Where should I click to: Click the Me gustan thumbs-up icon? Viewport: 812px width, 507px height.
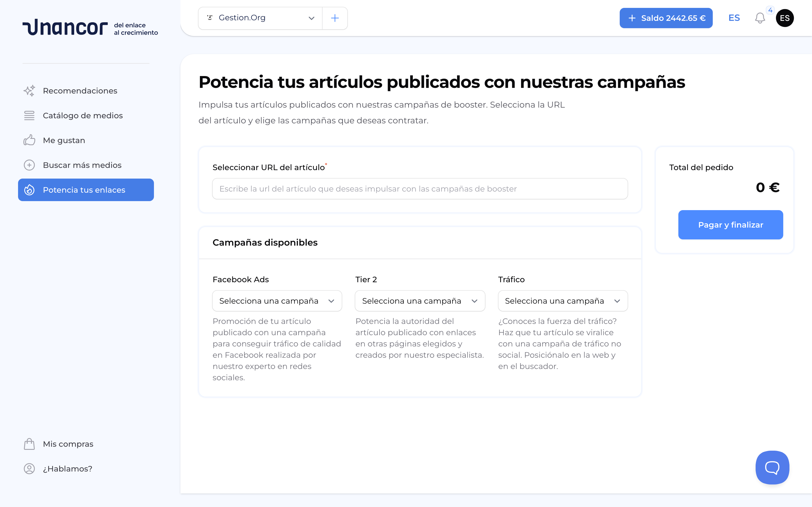(30, 140)
